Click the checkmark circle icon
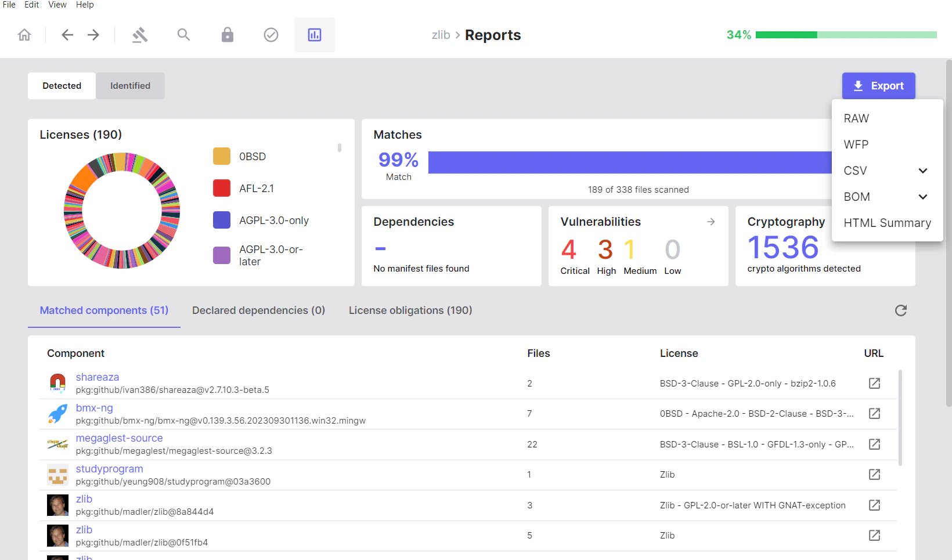Image resolution: width=952 pixels, height=560 pixels. [x=271, y=35]
